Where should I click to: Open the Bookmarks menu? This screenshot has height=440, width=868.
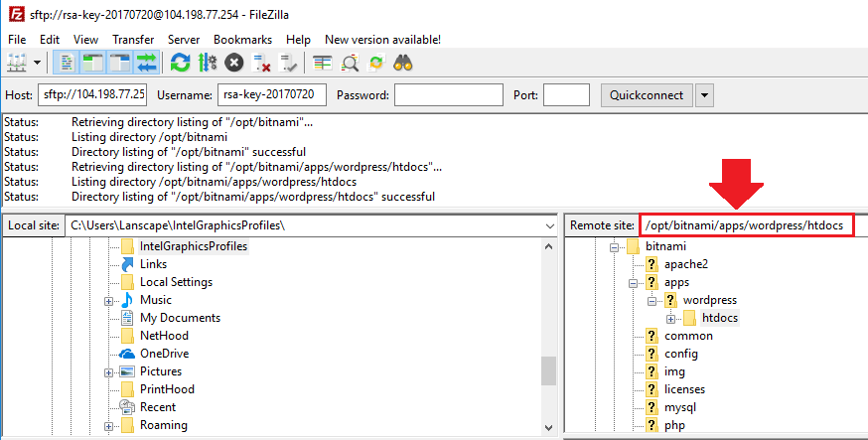tap(243, 40)
